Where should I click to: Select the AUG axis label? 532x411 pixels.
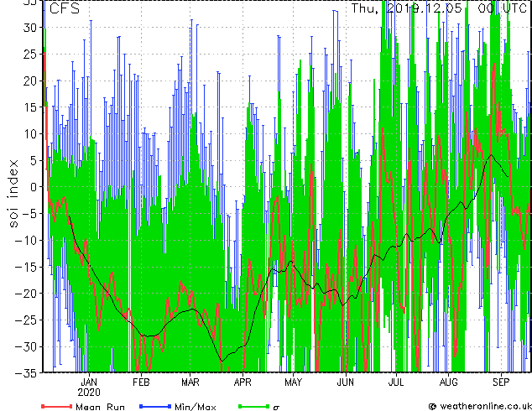point(449,382)
